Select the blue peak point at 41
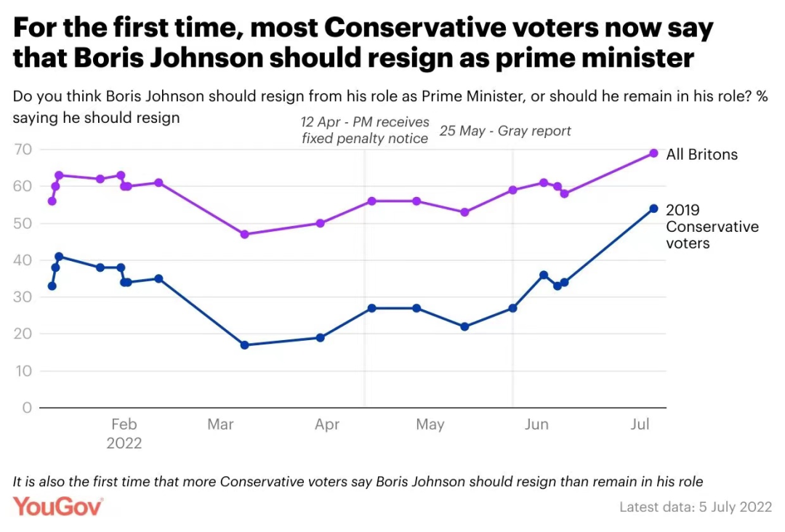This screenshot has width=785, height=532. 59,257
